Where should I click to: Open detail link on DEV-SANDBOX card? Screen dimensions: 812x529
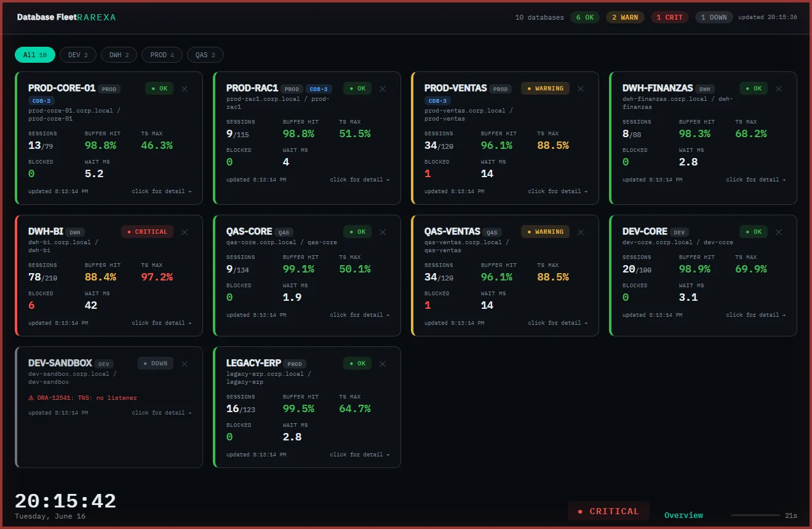coord(162,413)
